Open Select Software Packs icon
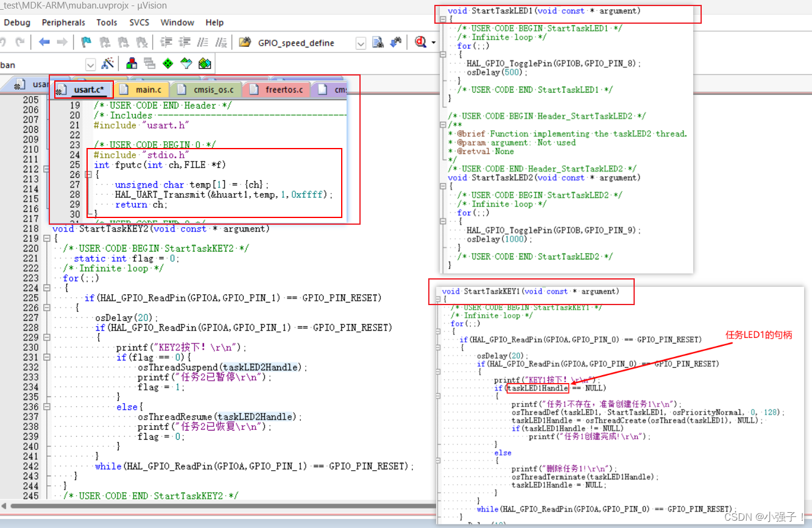Screen dimensions: 812x528 tap(186, 63)
